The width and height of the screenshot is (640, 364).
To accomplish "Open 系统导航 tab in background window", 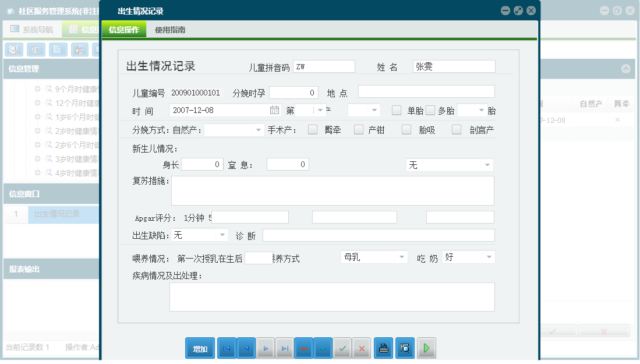I will coord(32,29).
